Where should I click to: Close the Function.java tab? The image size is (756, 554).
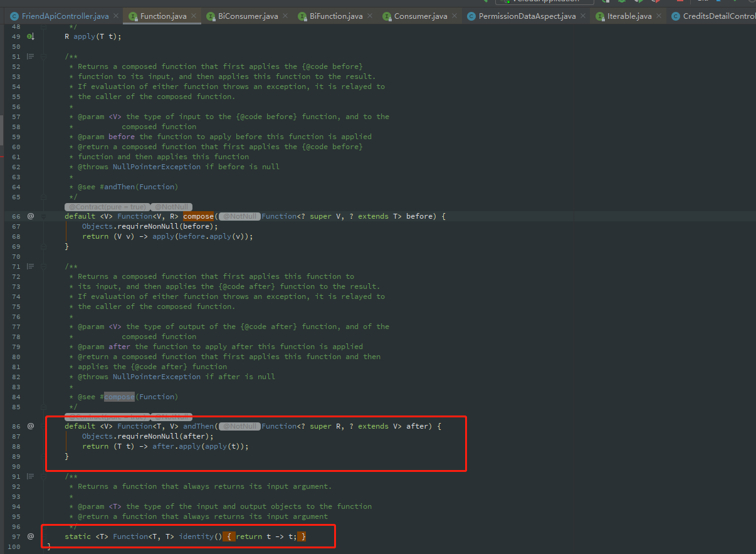[x=194, y=16]
